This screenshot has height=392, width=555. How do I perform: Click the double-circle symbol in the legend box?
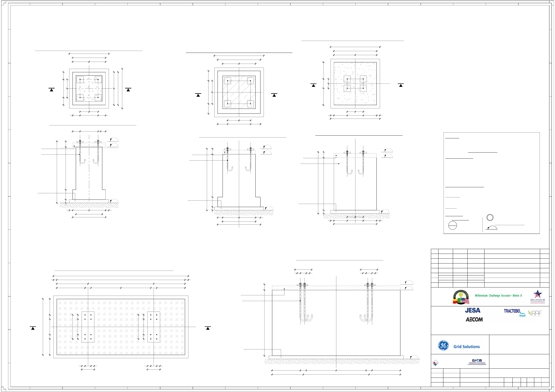tap(490, 218)
